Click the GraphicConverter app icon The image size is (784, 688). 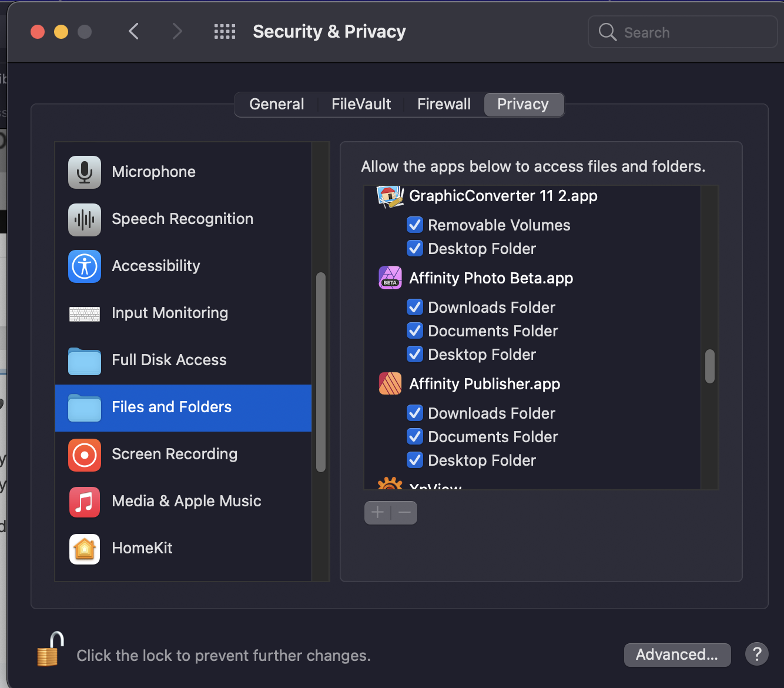coord(390,196)
